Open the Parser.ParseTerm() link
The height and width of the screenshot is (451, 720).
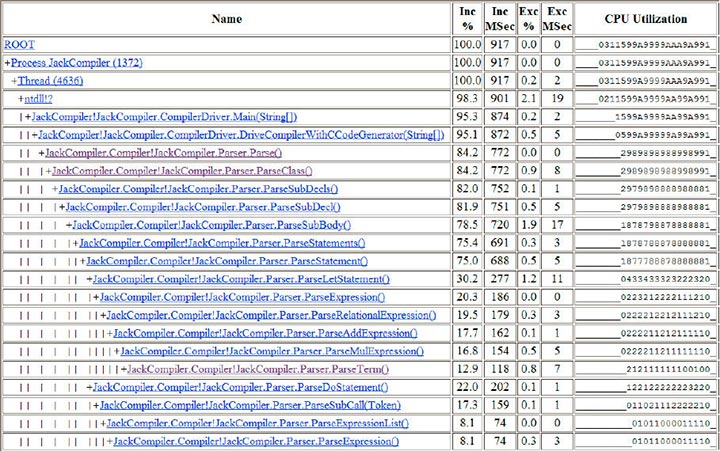pyautogui.click(x=258, y=369)
